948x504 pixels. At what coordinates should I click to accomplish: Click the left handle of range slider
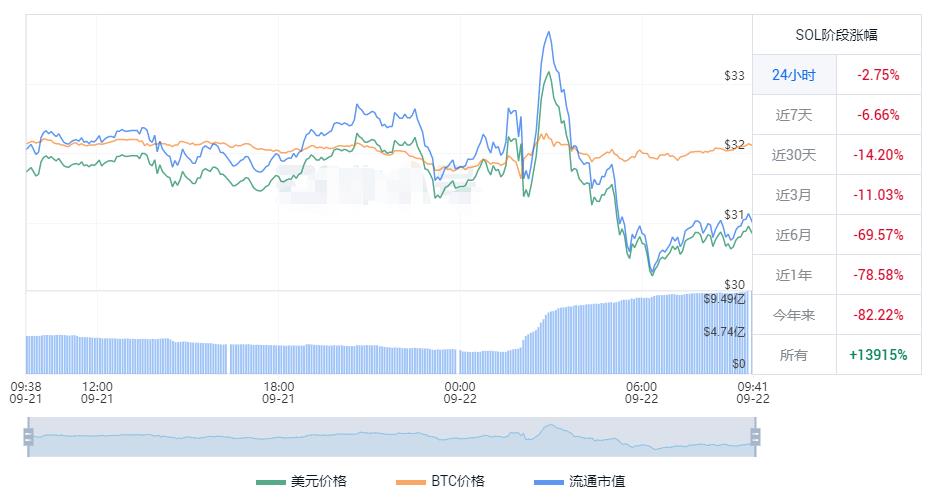29,437
